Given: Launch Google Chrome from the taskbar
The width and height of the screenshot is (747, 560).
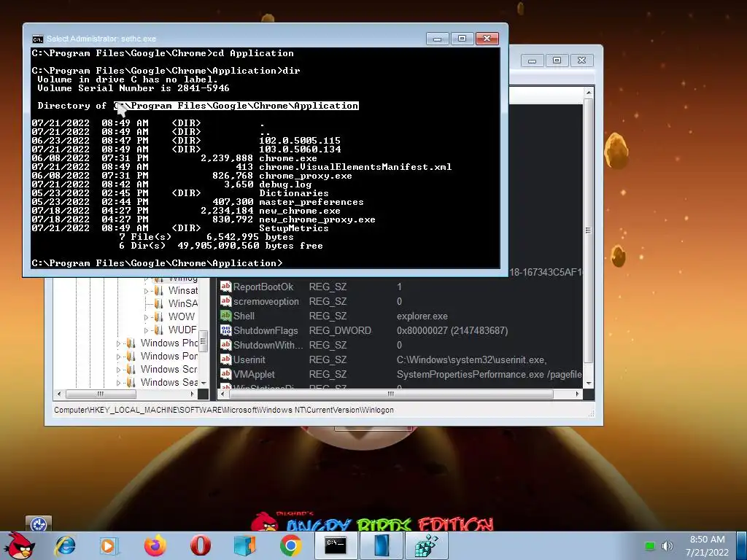Looking at the screenshot, I should click(290, 545).
